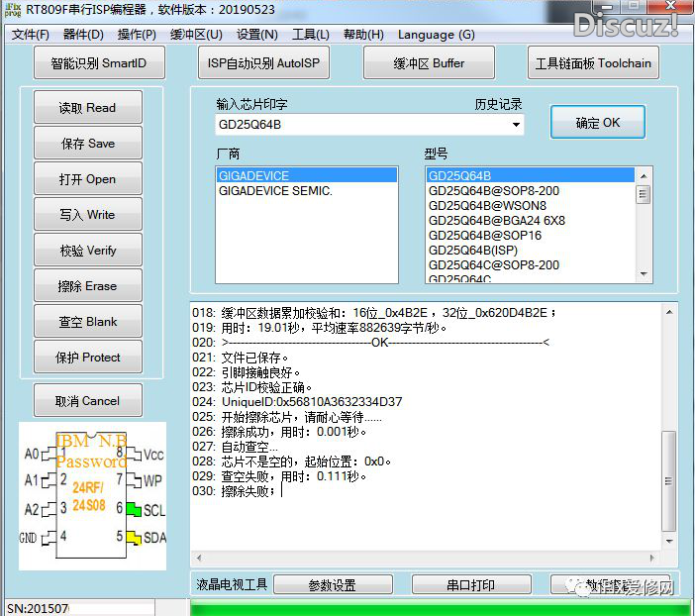Click log horizontal scroll left arrow
This screenshot has width=695, height=616.
199,558
